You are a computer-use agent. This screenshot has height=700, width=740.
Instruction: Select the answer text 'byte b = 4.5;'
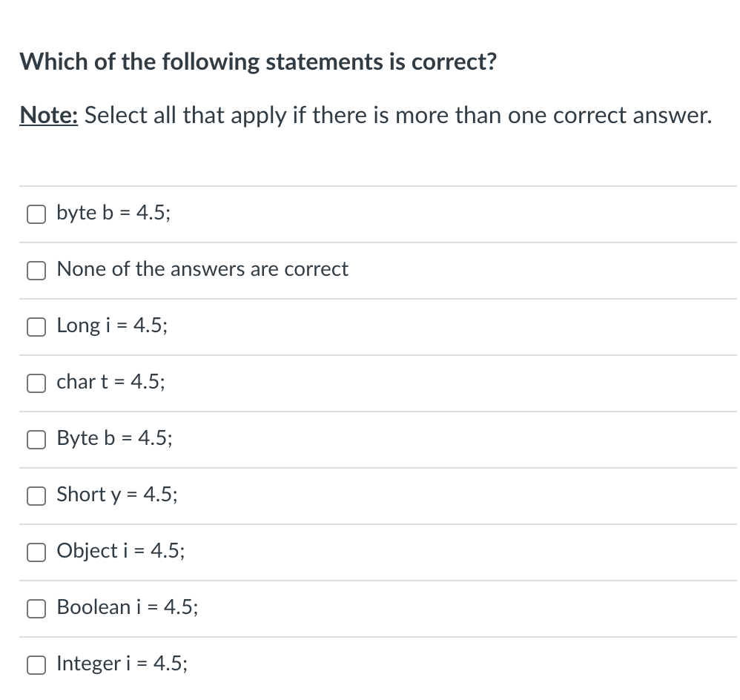pos(113,213)
